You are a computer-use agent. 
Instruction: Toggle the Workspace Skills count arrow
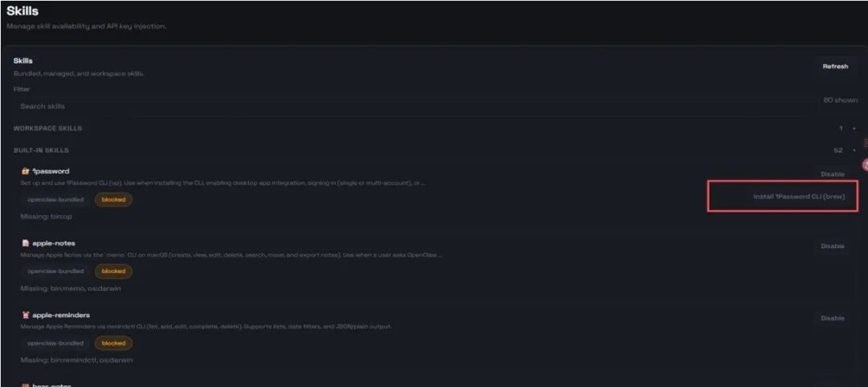[x=854, y=128]
